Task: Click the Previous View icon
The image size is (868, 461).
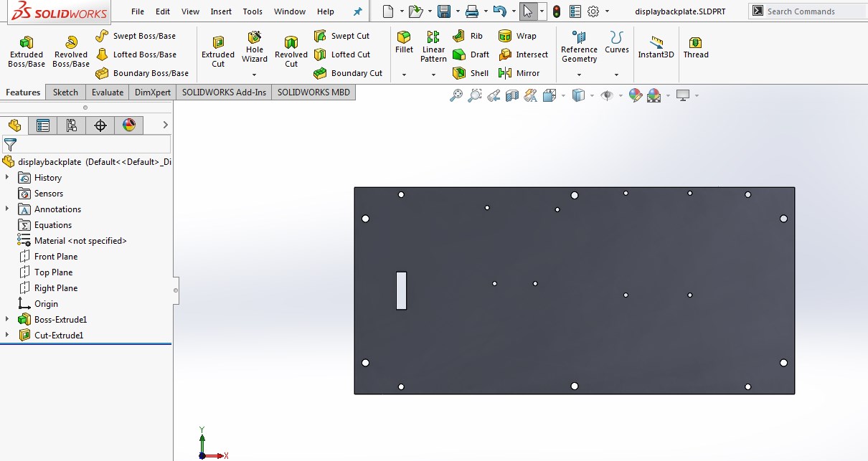Action: point(493,95)
